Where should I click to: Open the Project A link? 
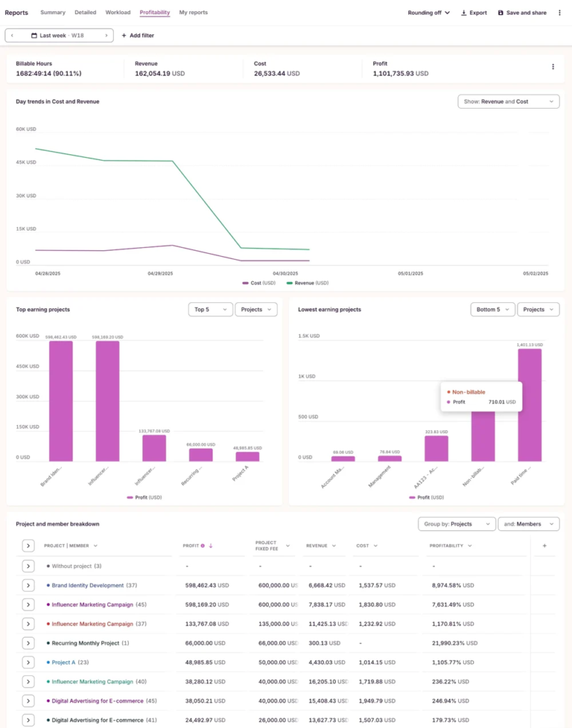63,663
